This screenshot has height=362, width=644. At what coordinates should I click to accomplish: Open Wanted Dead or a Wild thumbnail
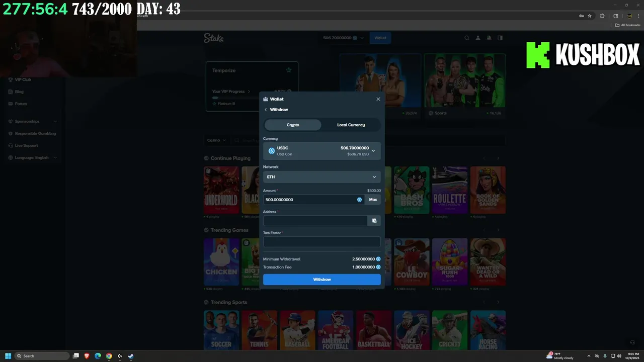[x=488, y=262]
